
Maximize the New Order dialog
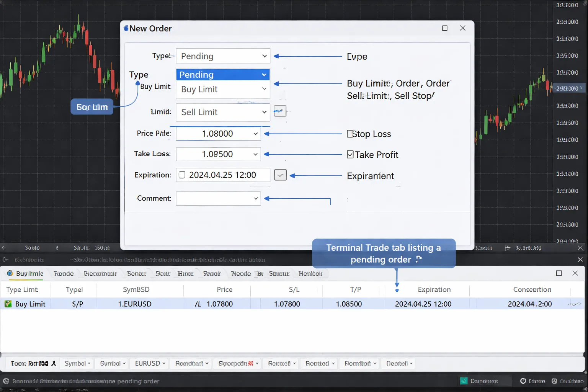(445, 28)
